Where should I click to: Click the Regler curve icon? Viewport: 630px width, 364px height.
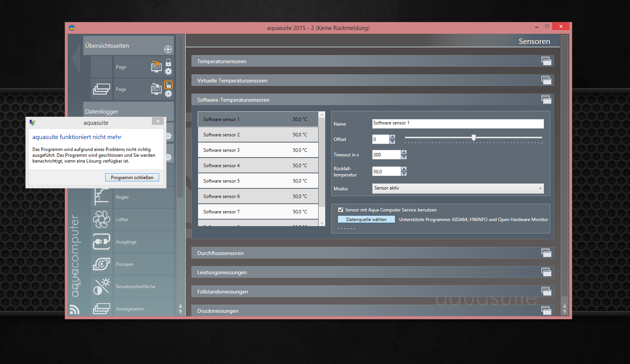coord(101,197)
